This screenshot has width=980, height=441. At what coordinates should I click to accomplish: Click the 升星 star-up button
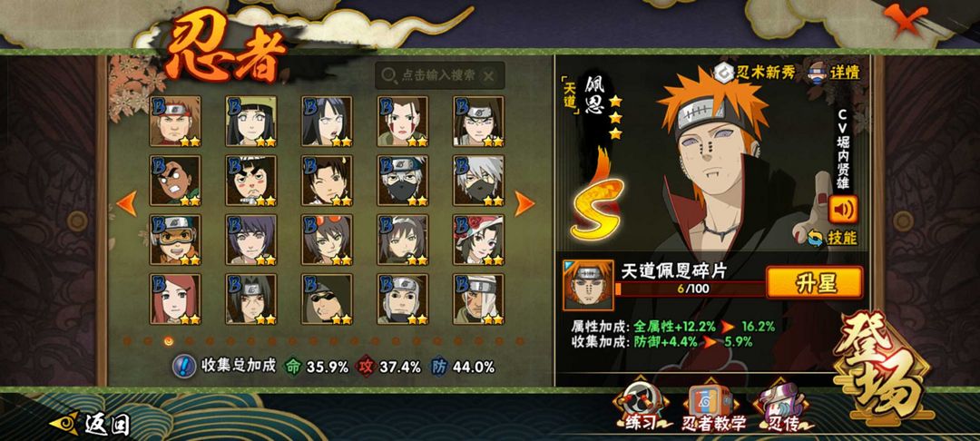coord(814,283)
